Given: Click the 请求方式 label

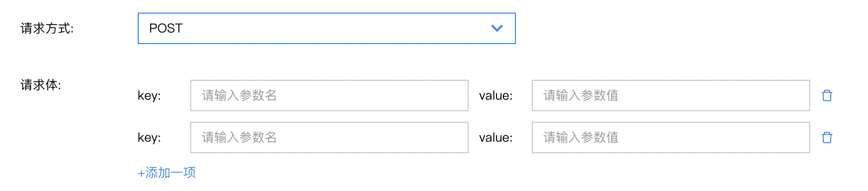Looking at the screenshot, I should click(47, 28).
